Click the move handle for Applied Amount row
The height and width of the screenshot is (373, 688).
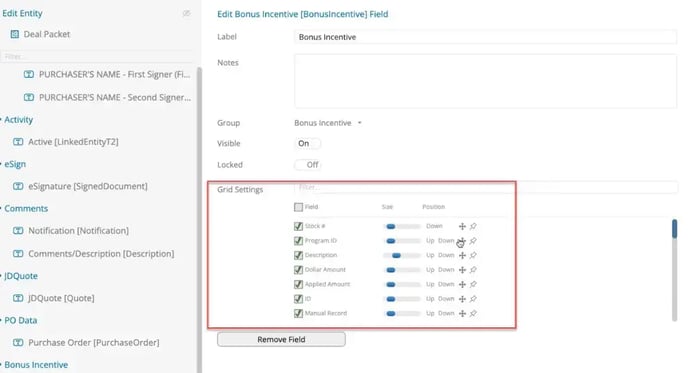[x=462, y=284]
